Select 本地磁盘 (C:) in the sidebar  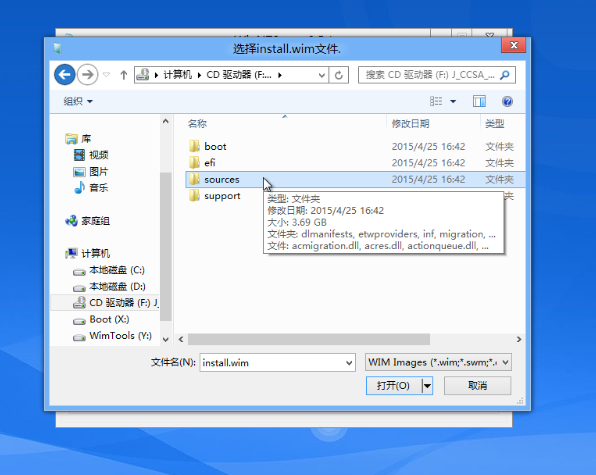[x=117, y=270]
